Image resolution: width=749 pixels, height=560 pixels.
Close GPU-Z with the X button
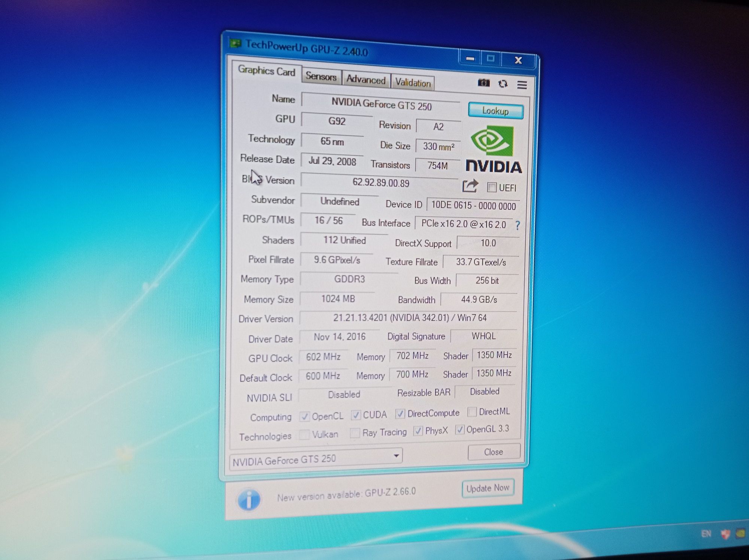[x=518, y=60]
